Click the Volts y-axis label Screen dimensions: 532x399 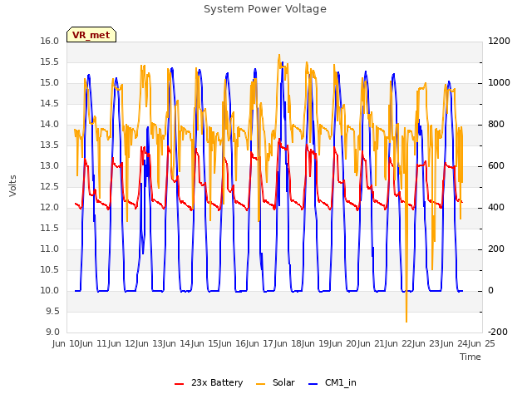click(x=12, y=185)
